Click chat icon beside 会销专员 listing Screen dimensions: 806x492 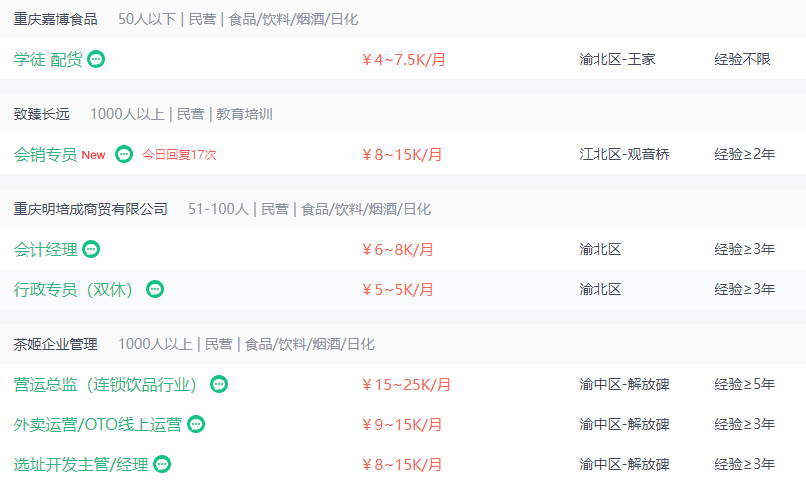click(124, 154)
